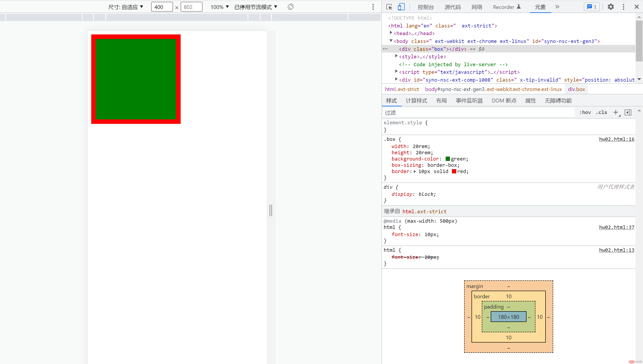The width and height of the screenshot is (643, 364).
Task: Open the 已停用节流模式 throttling dropdown
Action: (x=256, y=7)
